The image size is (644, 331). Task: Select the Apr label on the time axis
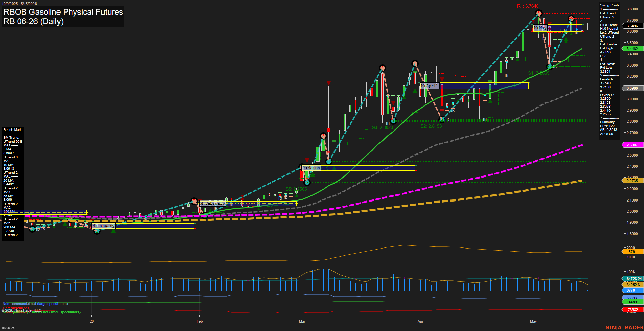click(x=420, y=321)
